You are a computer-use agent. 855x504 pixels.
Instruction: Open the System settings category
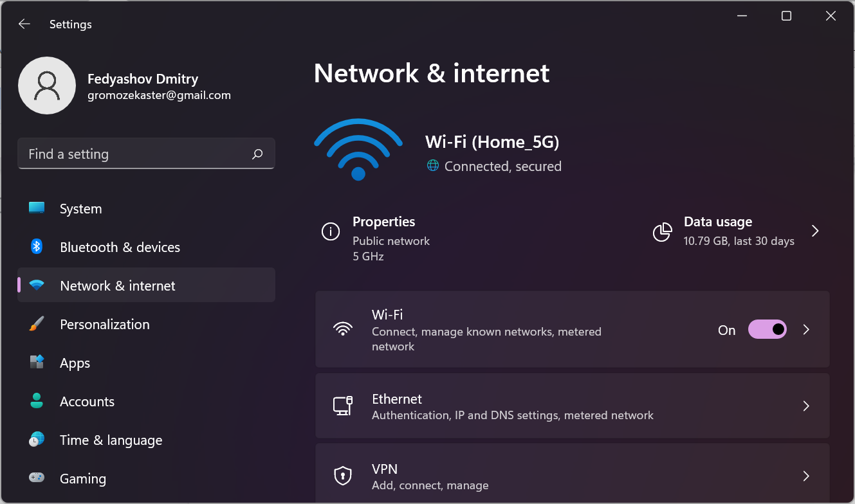pyautogui.click(x=80, y=209)
